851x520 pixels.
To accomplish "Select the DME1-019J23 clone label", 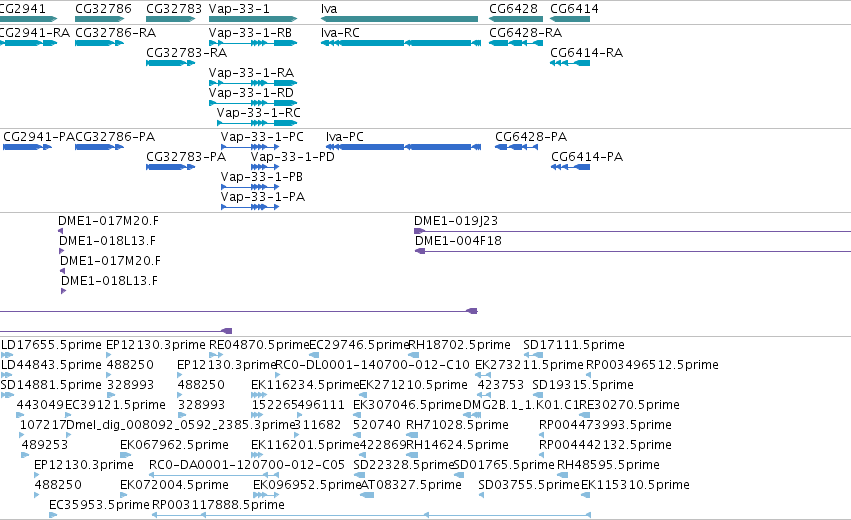I will pos(456,221).
